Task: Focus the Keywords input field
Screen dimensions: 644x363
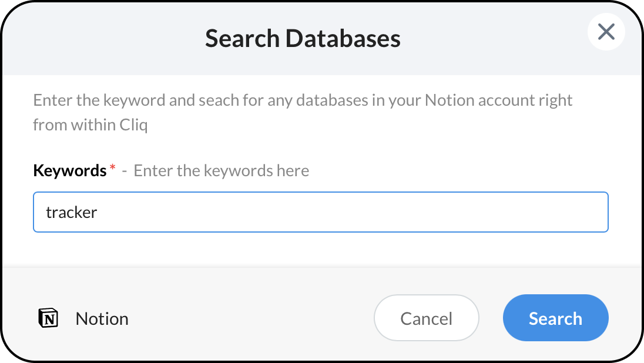Action: [320, 212]
